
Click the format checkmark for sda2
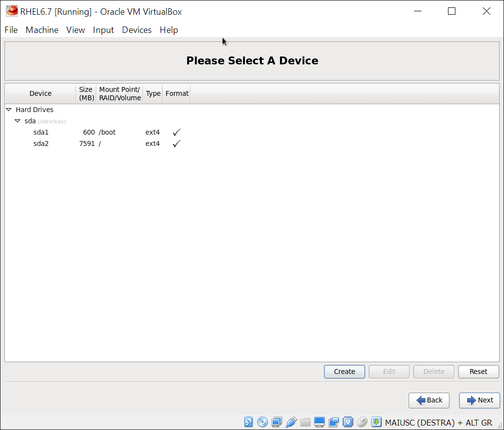coord(176,143)
